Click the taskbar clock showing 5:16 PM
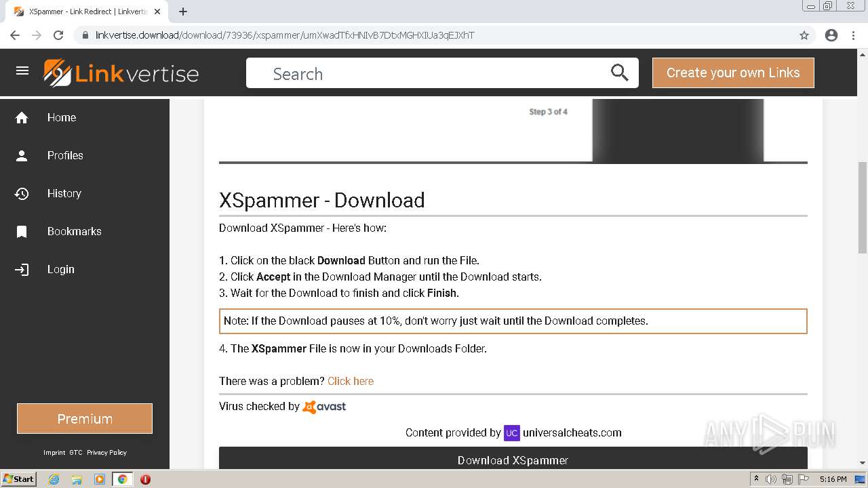The width and height of the screenshot is (868, 488). click(x=833, y=479)
